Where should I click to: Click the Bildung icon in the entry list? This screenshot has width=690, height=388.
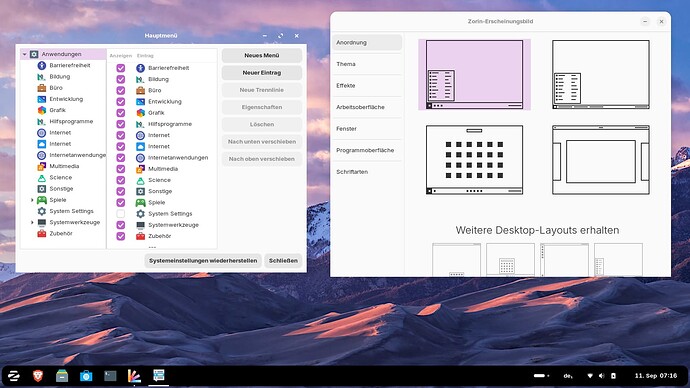140,79
